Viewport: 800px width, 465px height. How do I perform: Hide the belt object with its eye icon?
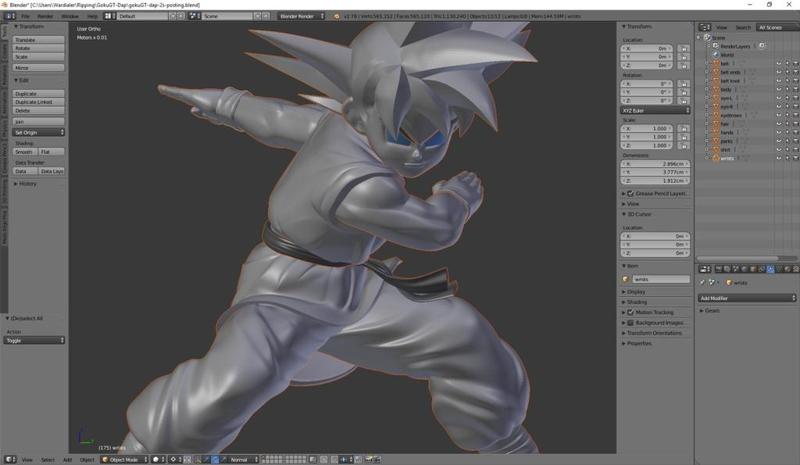779,63
